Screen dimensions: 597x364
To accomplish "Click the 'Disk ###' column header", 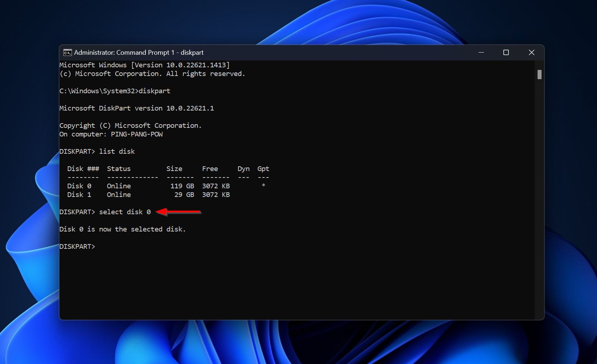I will coord(83,169).
